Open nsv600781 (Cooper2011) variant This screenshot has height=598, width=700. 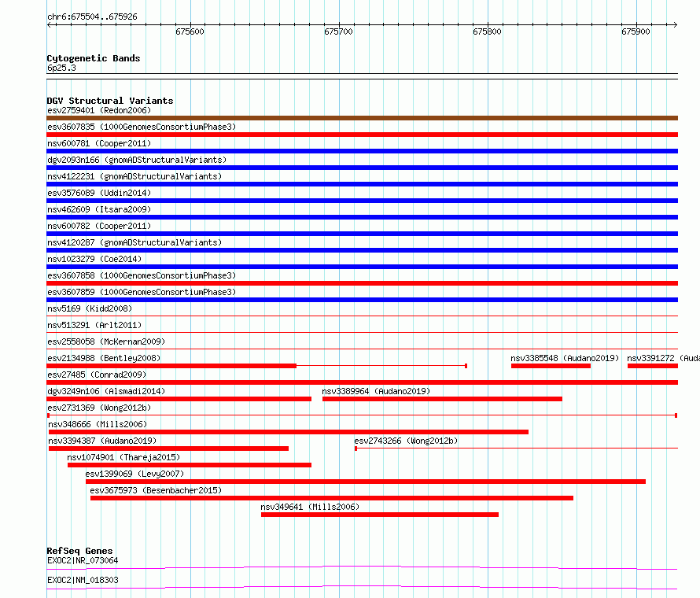tap(99, 143)
